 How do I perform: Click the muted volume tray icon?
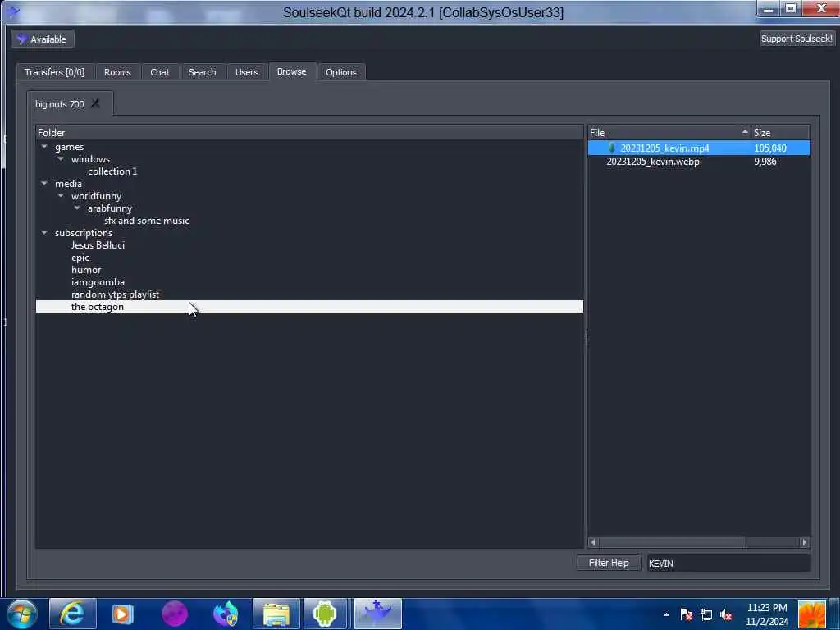coord(726,614)
